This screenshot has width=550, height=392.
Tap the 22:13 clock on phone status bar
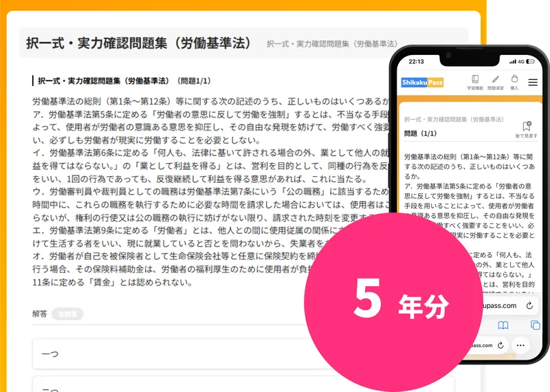click(417, 61)
